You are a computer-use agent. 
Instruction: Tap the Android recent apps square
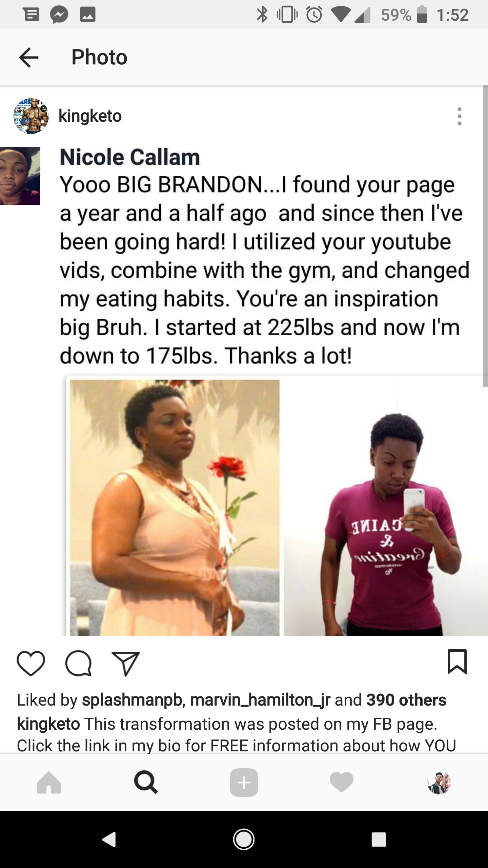pyautogui.click(x=379, y=840)
